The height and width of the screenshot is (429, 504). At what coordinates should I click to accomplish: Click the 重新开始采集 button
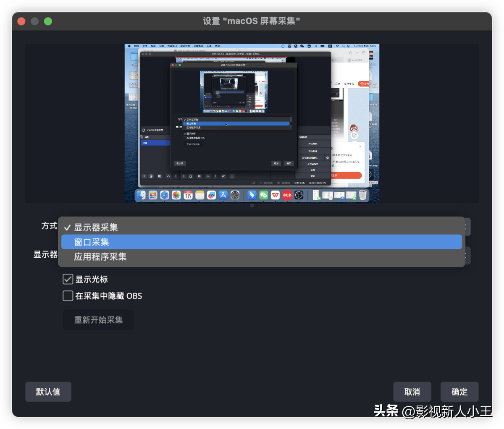coord(98,320)
